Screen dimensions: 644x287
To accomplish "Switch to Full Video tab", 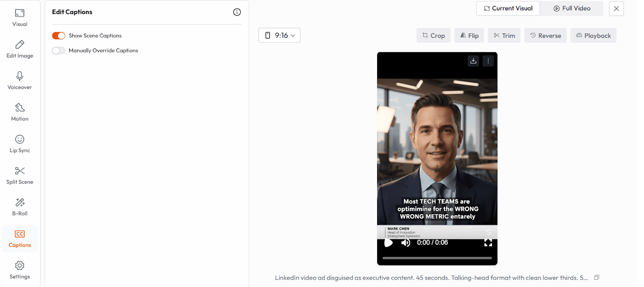I will coord(572,8).
